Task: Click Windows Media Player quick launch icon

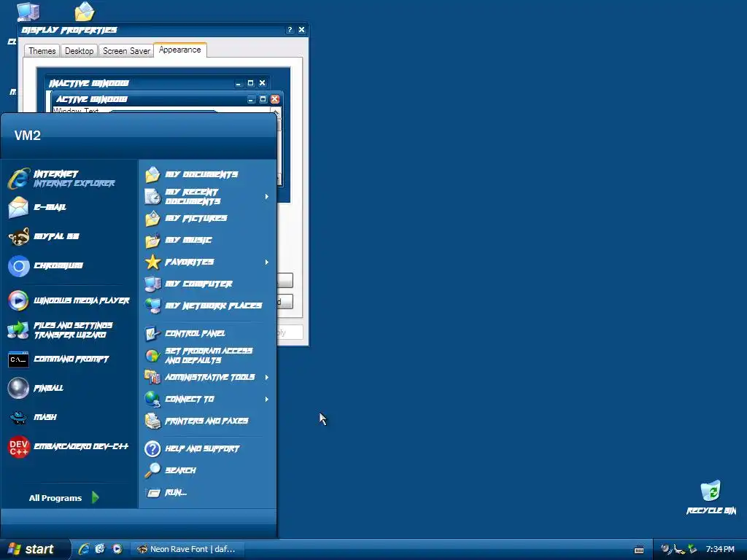Action: click(x=117, y=549)
